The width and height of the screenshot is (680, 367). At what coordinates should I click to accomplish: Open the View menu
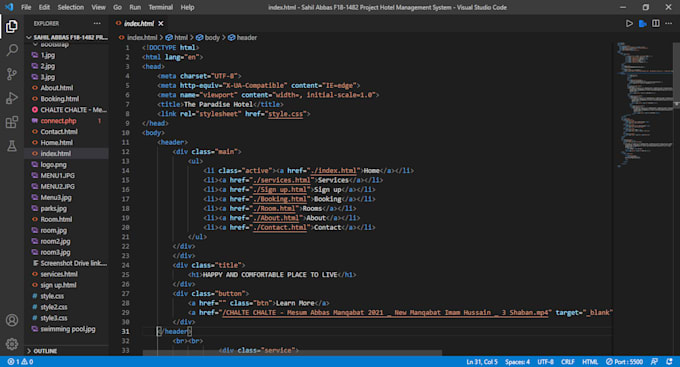pos(98,7)
